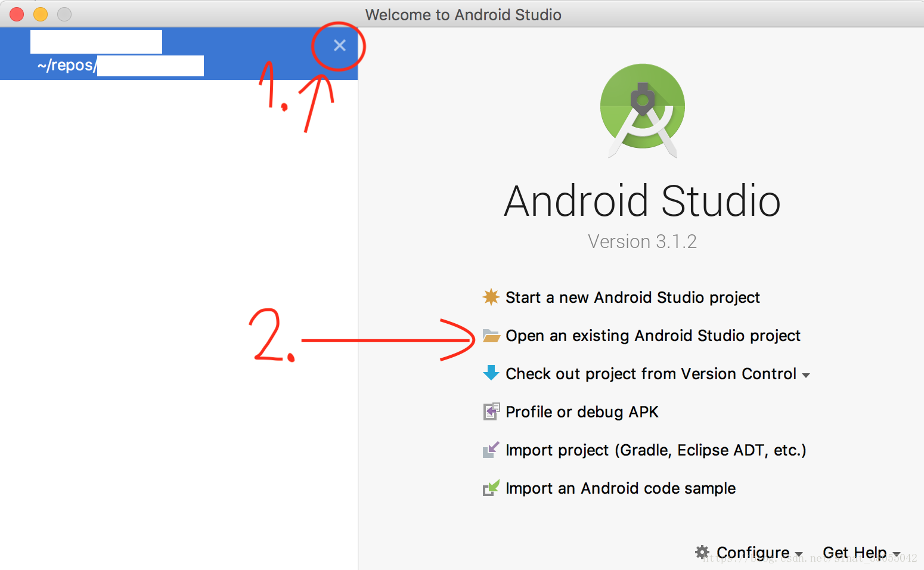The image size is (924, 570).
Task: Click the Android Studio title heading
Action: (x=642, y=201)
